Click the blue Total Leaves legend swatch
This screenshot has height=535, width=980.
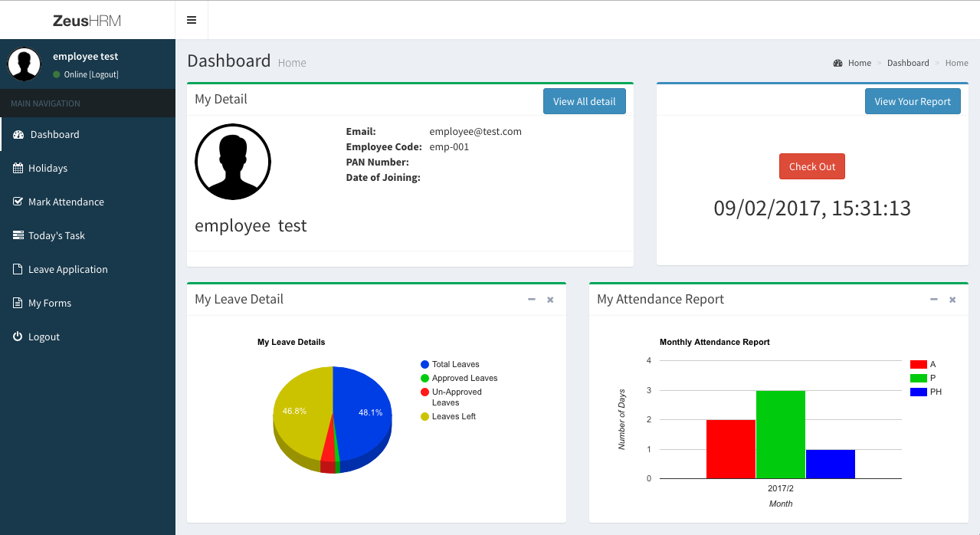(x=424, y=364)
